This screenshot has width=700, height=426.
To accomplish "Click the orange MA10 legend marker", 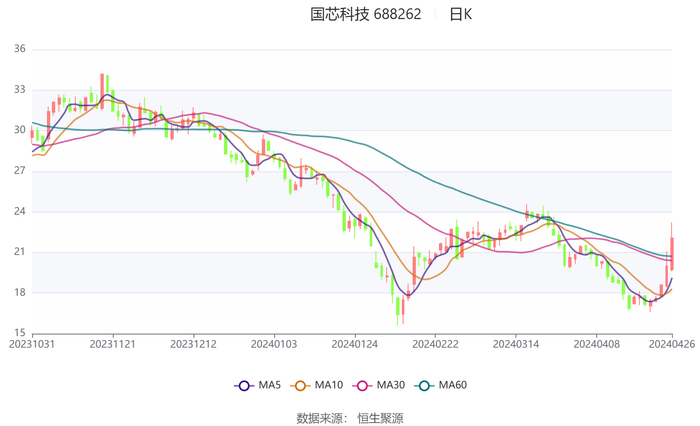I will click(x=300, y=385).
